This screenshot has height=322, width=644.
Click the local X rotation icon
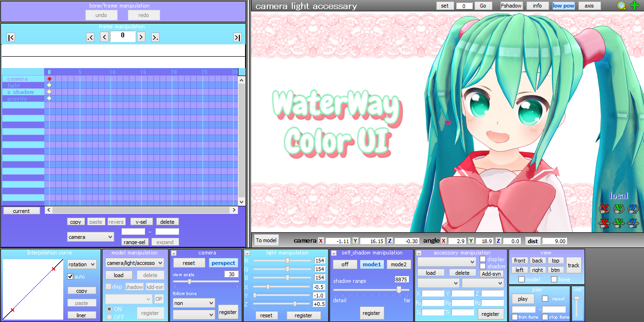click(604, 209)
